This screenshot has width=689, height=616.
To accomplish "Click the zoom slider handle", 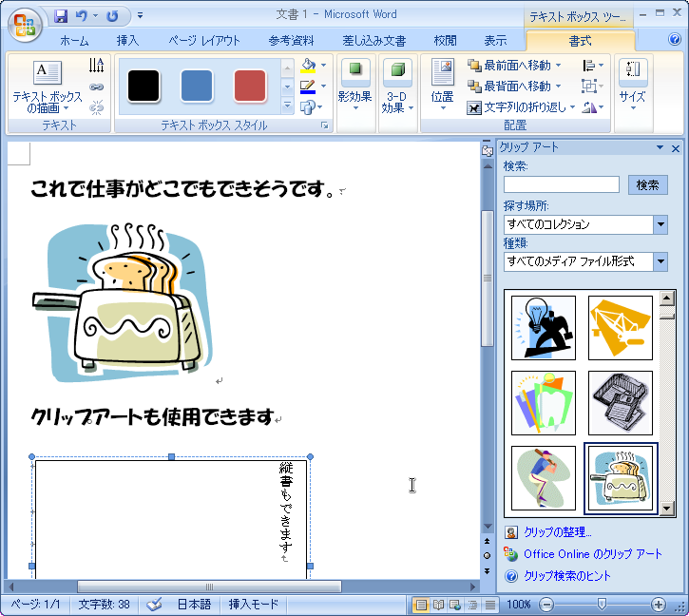I will point(602,605).
